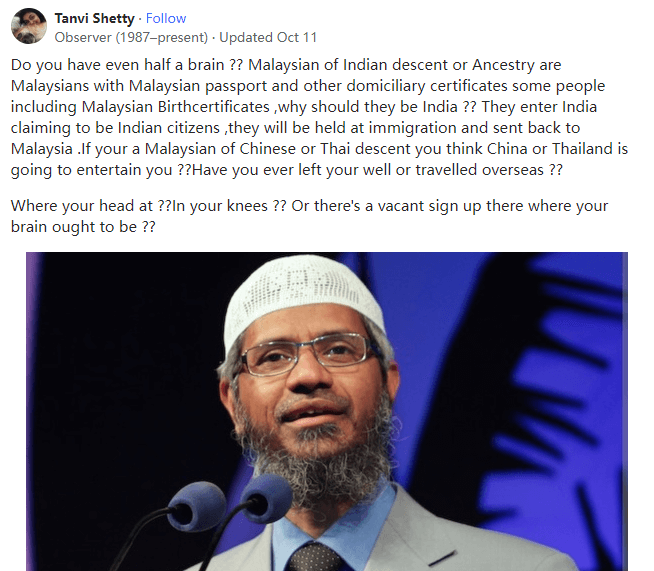Click the white cap in the photo
This screenshot has width=654, height=571.
click(x=302, y=297)
